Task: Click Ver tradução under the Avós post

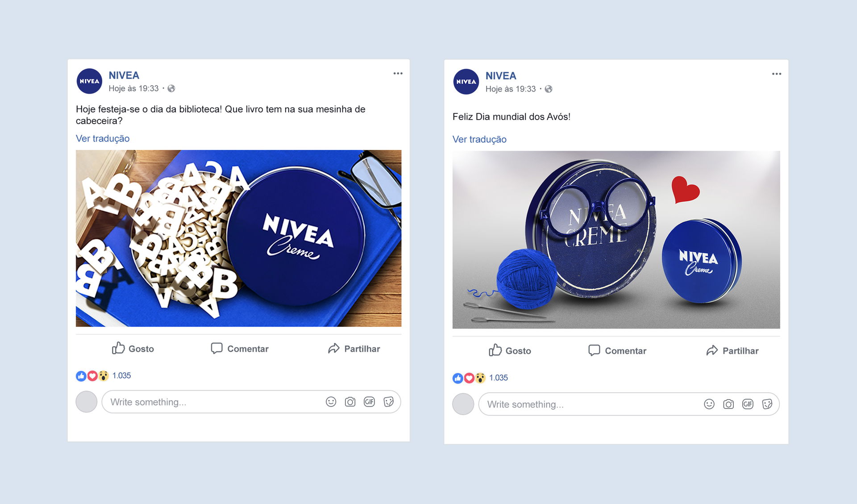Action: click(479, 139)
